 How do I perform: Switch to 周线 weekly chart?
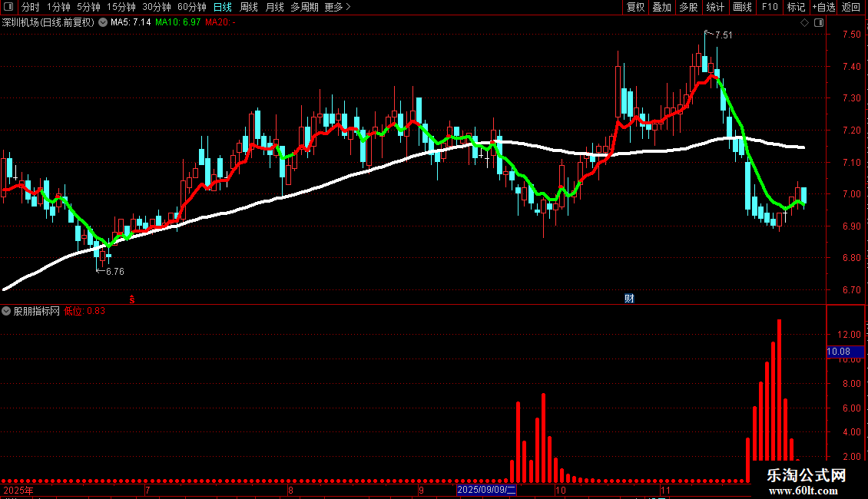[x=249, y=7]
